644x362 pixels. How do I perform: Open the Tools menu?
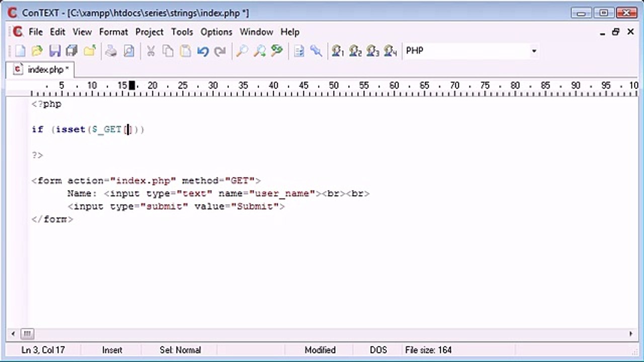click(x=182, y=32)
